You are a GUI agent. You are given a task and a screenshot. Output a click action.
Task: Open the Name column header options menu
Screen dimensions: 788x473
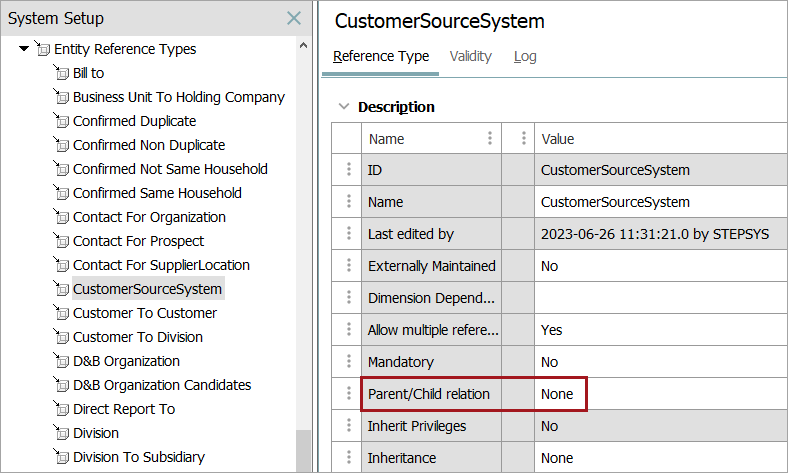pos(490,138)
